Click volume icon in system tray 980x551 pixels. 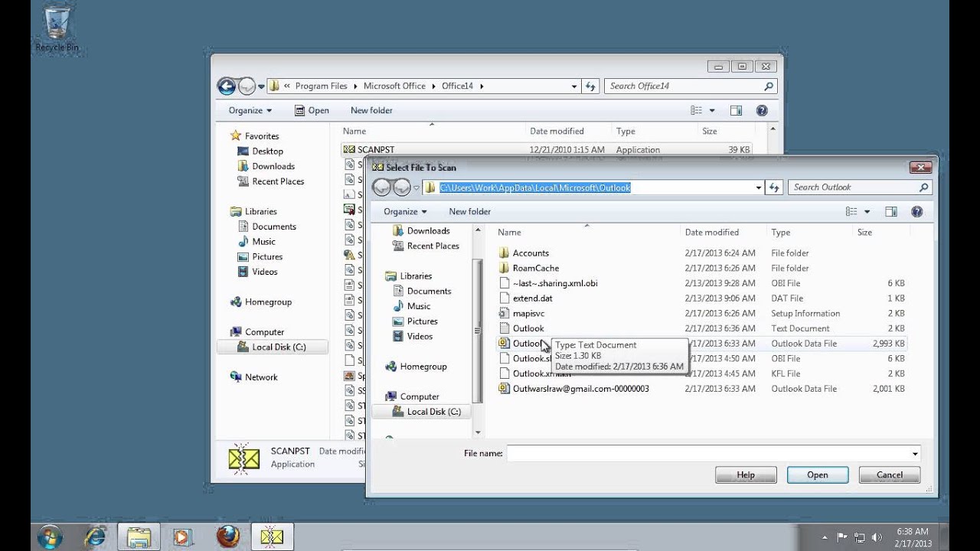[877, 537]
